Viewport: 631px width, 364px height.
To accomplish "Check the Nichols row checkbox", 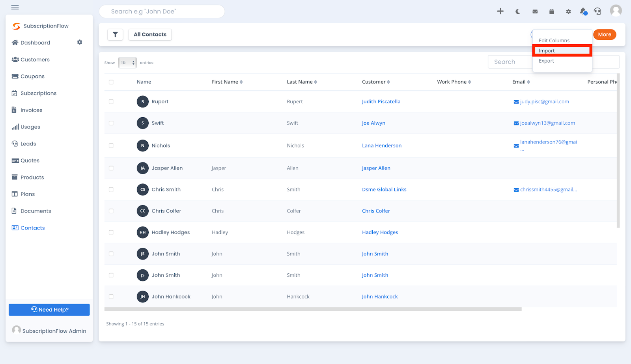I will pos(111,146).
